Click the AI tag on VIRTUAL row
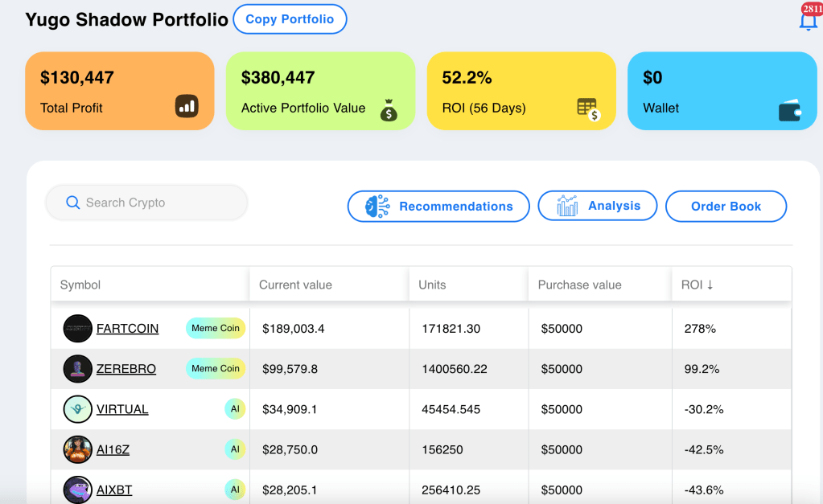This screenshot has width=823, height=504. 235,408
